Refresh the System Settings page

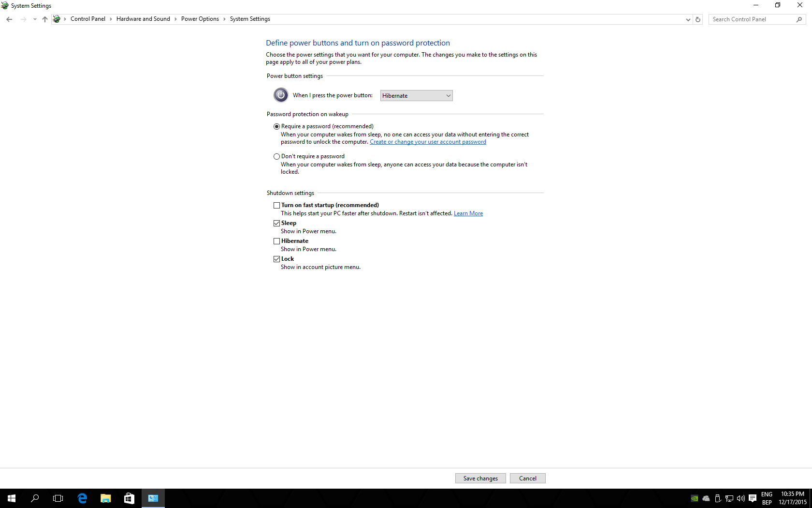[698, 19]
